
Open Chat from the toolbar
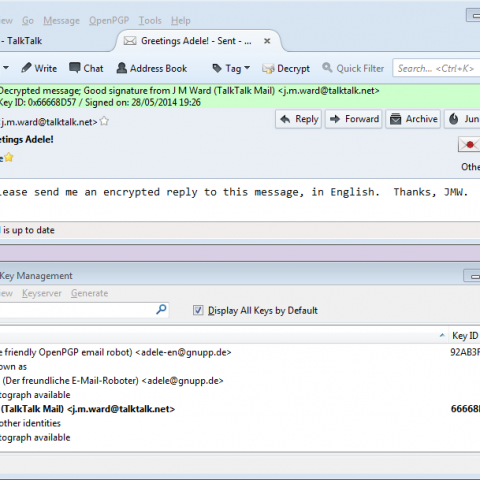pyautogui.click(x=86, y=68)
